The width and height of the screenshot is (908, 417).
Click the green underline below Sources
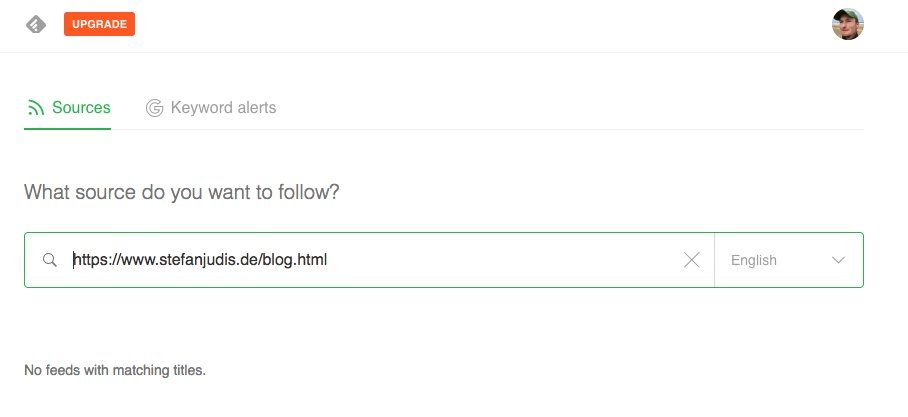pyautogui.click(x=67, y=129)
